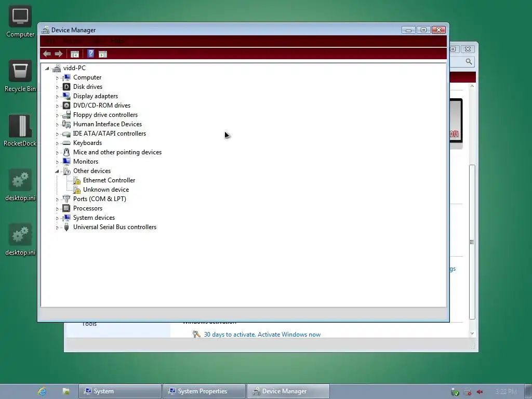Screen dimensions: 532x399
Task: Click the Human Interface Devices icon
Action: (x=66, y=124)
